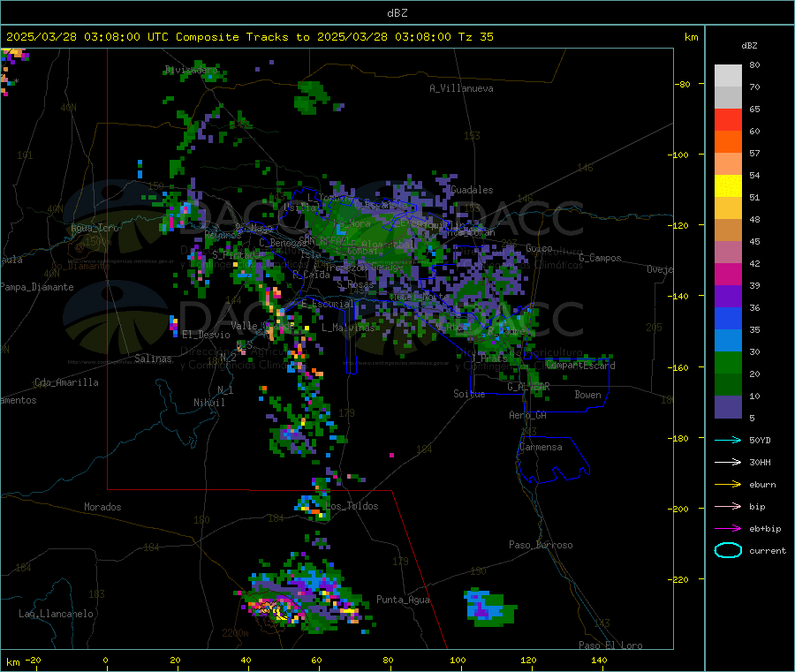Select the magenta 42 dBZ color swatch
This screenshot has width=795, height=672.
[728, 274]
